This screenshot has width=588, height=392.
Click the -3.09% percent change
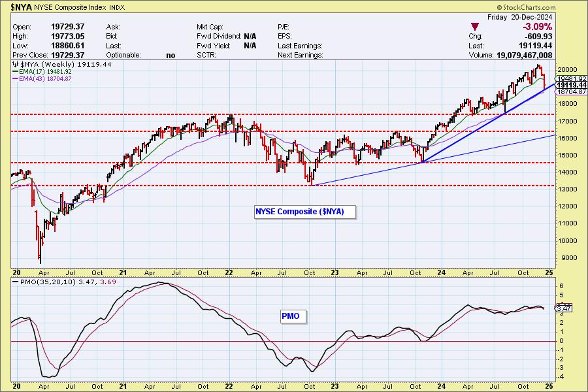538,27
